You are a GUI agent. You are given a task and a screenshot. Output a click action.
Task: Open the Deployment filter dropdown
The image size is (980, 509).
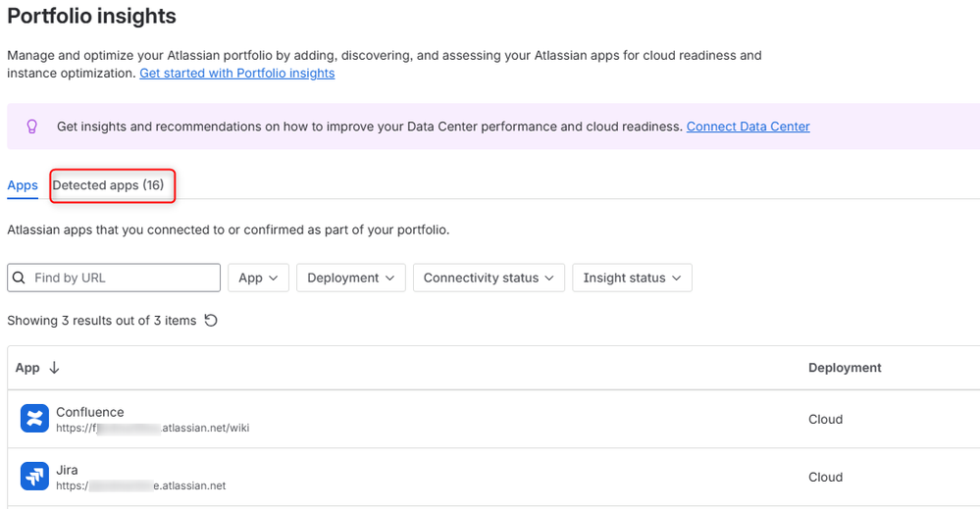[350, 278]
